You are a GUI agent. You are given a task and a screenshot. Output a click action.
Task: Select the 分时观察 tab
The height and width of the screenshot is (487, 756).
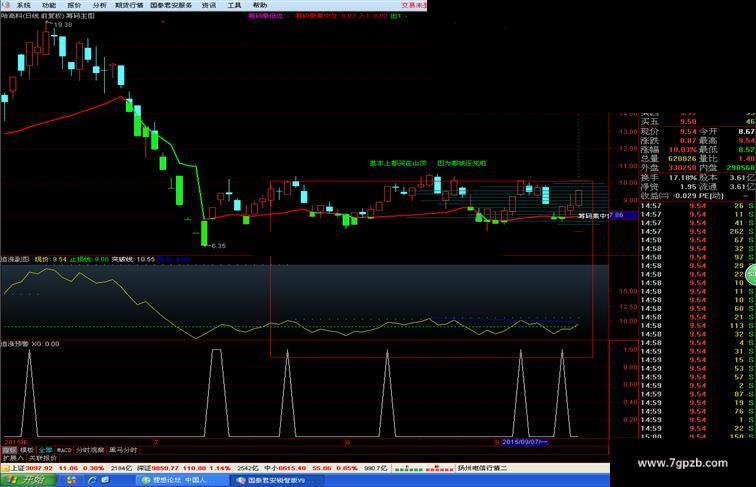(x=90, y=450)
